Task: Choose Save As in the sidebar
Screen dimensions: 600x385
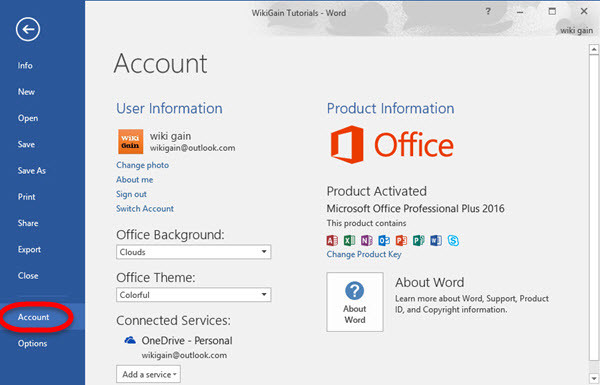Action: pos(31,171)
